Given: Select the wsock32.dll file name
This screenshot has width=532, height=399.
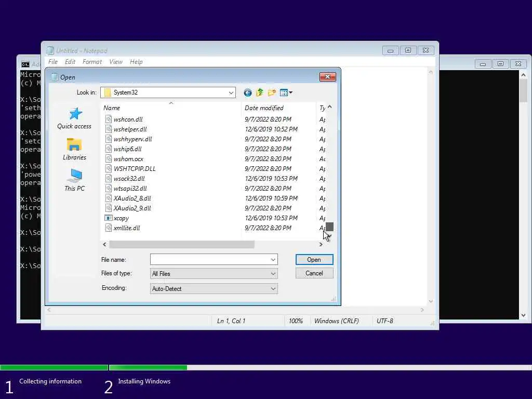Looking at the screenshot, I should tap(129, 179).
